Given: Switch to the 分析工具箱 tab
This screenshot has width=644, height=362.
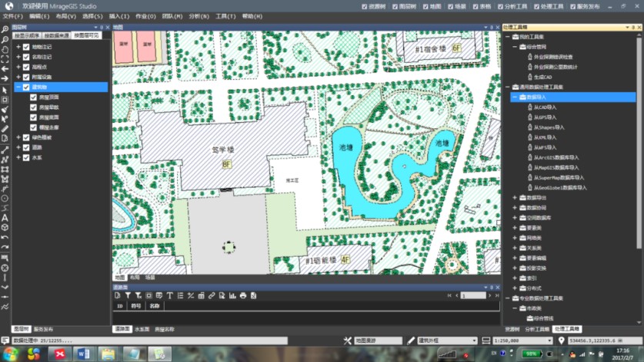Looking at the screenshot, I should click(537, 329).
